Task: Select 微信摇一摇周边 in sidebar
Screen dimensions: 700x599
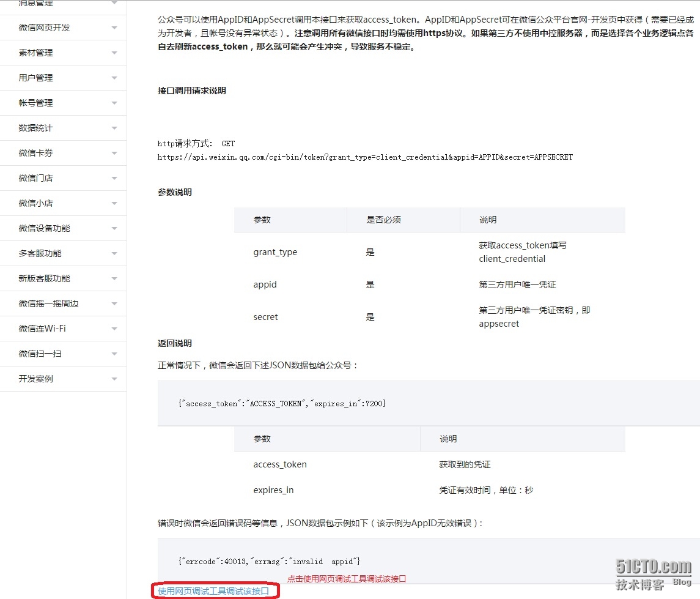Action: point(63,303)
